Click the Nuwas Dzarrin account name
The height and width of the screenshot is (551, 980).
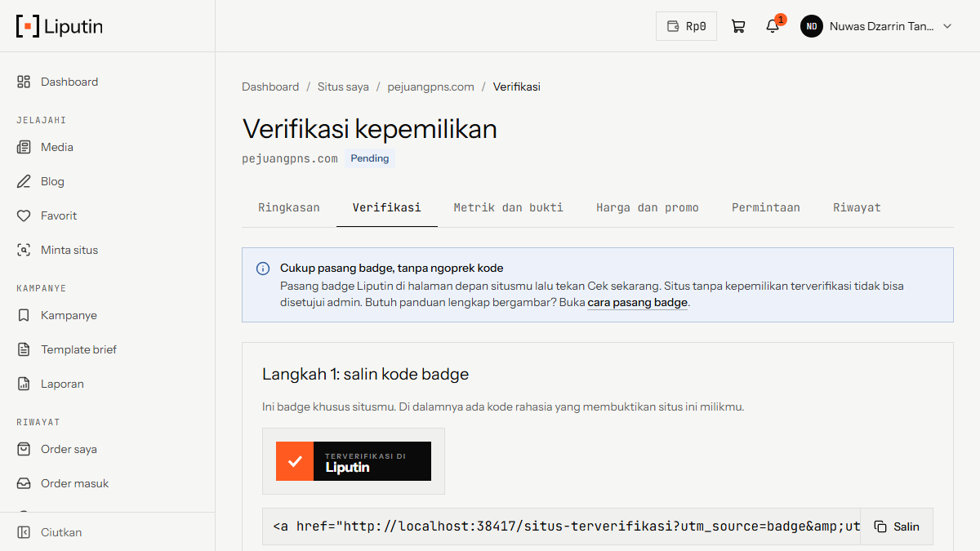(881, 26)
